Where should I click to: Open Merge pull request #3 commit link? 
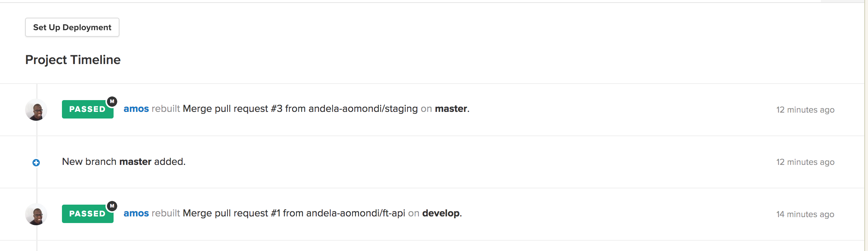[x=300, y=109]
